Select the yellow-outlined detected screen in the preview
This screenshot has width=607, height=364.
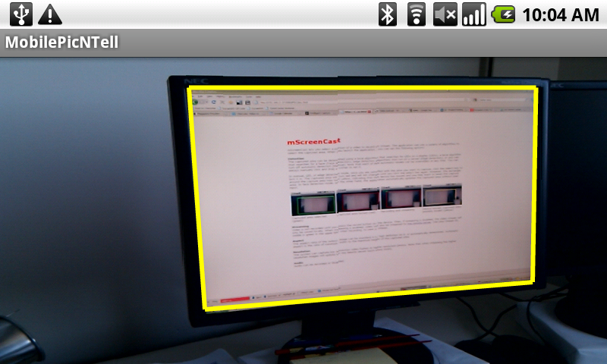click(364, 197)
